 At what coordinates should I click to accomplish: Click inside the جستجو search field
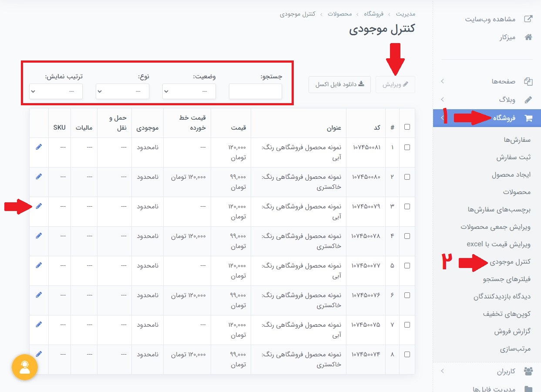click(255, 91)
